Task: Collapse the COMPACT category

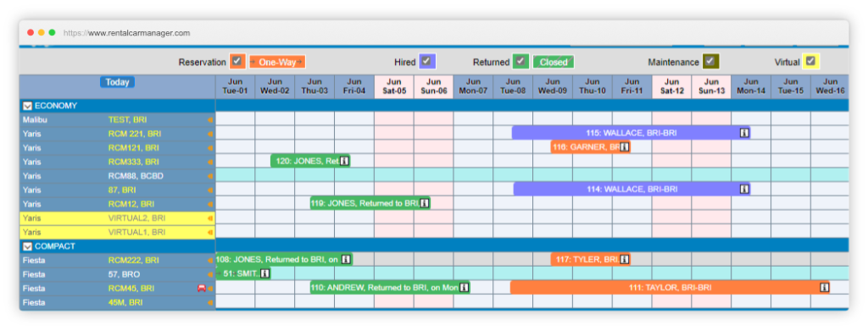Action: [x=26, y=246]
